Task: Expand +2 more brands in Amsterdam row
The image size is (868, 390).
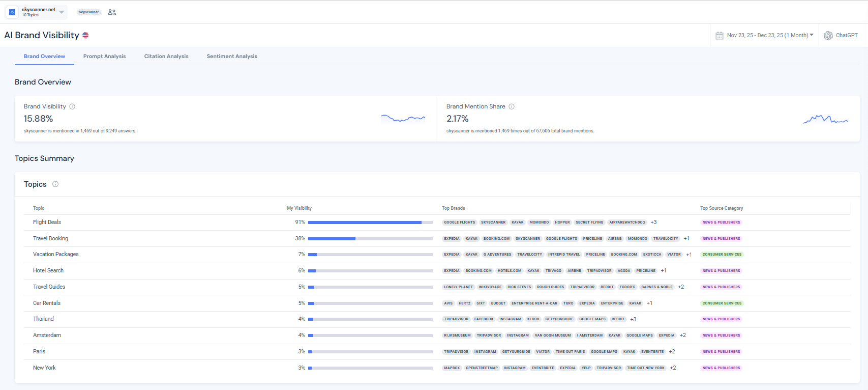Action: 683,336
